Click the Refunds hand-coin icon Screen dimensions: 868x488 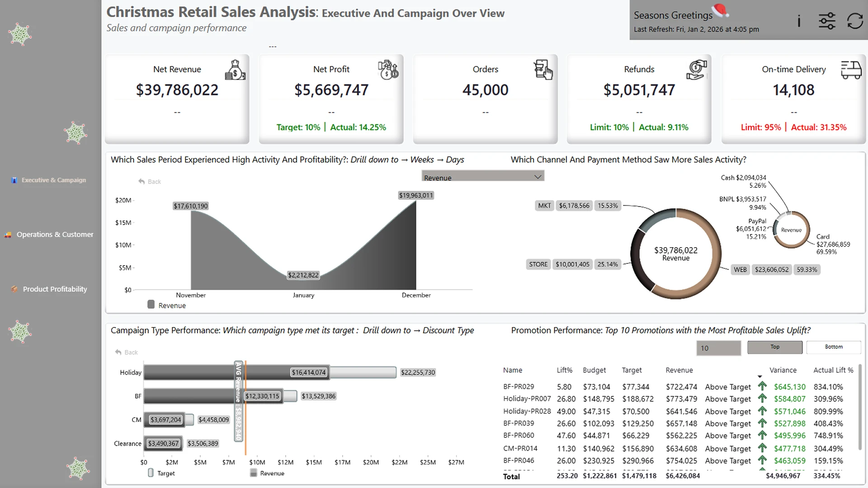pos(697,70)
